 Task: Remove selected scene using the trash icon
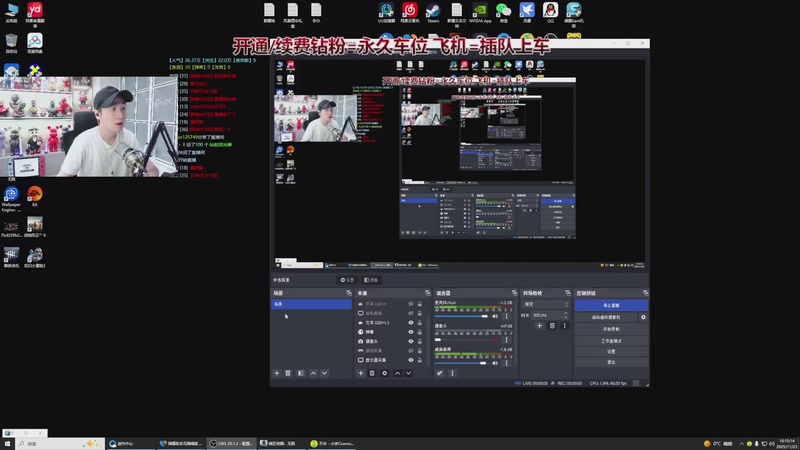(x=288, y=373)
